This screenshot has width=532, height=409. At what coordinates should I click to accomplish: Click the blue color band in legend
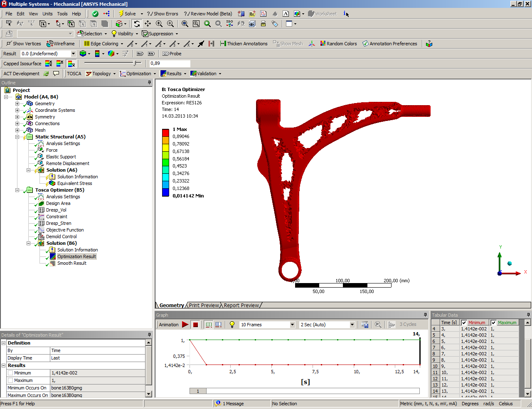point(165,192)
